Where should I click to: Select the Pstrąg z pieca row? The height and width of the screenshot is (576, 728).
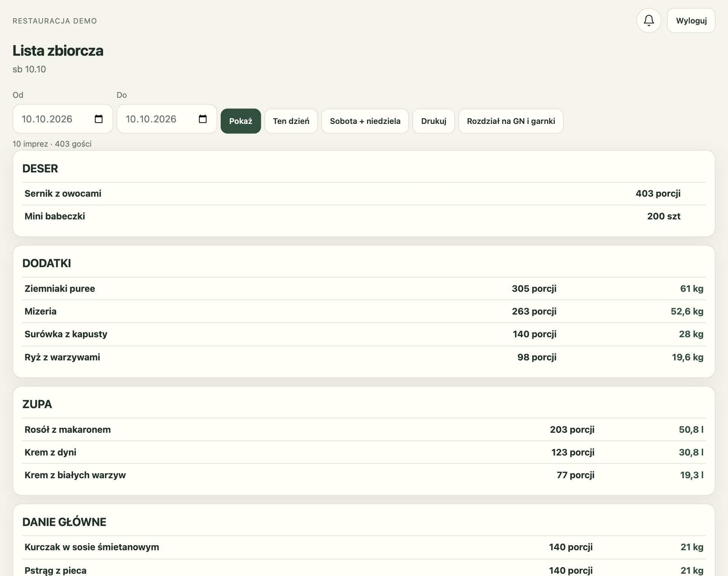tap(364, 568)
